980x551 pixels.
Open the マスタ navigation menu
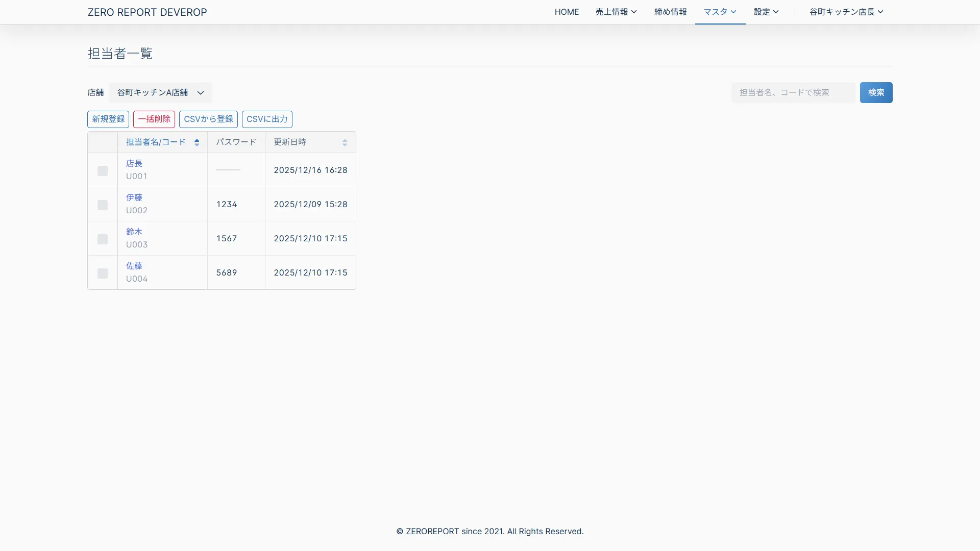[x=720, y=12]
